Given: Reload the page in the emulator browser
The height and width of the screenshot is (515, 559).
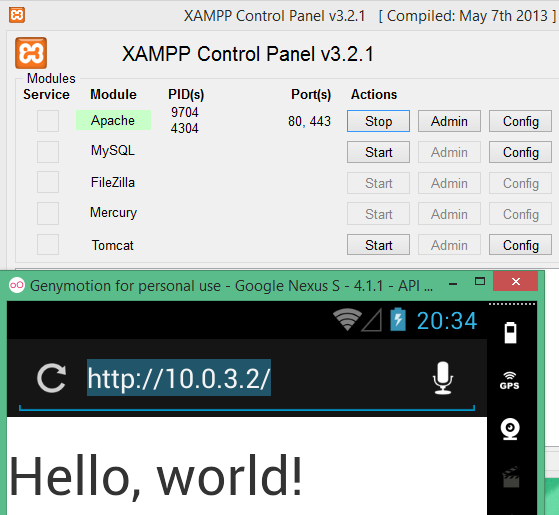Looking at the screenshot, I should point(52,378).
